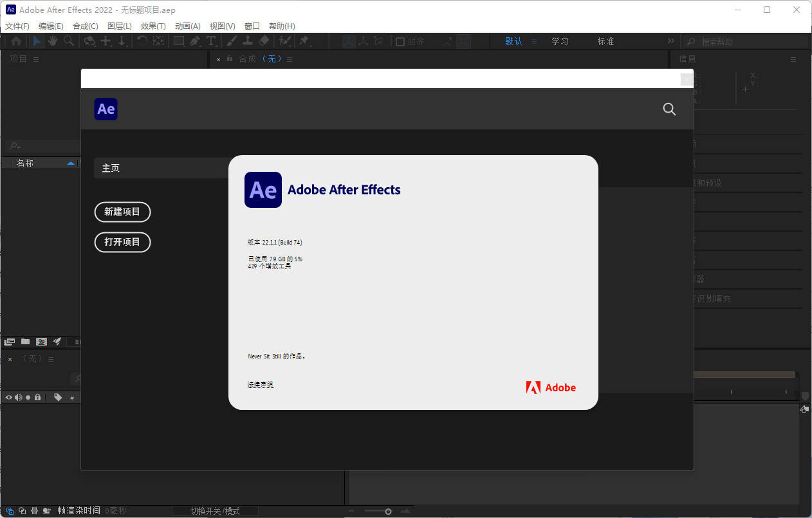This screenshot has width=812, height=518.
Task: Click the Ae logo on the Home screen header
Action: pos(106,109)
